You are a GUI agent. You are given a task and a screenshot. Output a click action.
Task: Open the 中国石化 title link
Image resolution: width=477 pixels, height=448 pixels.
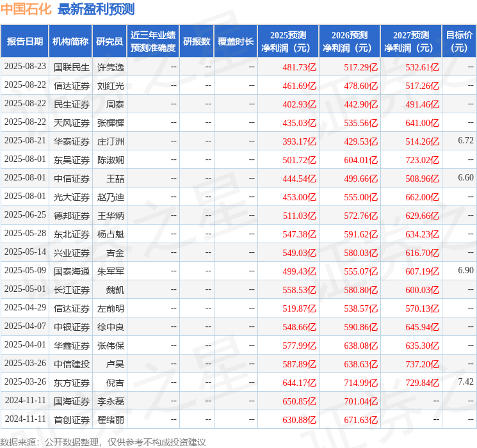click(26, 9)
